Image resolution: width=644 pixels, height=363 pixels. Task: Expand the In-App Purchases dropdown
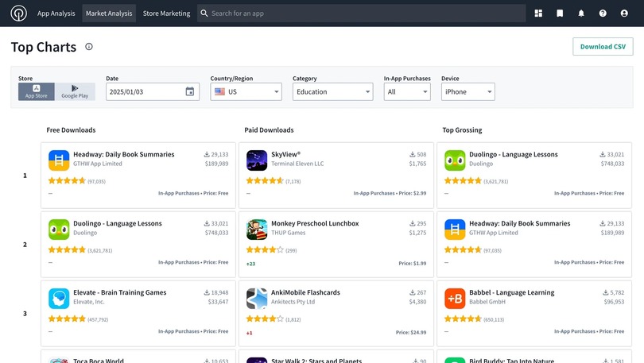click(407, 91)
